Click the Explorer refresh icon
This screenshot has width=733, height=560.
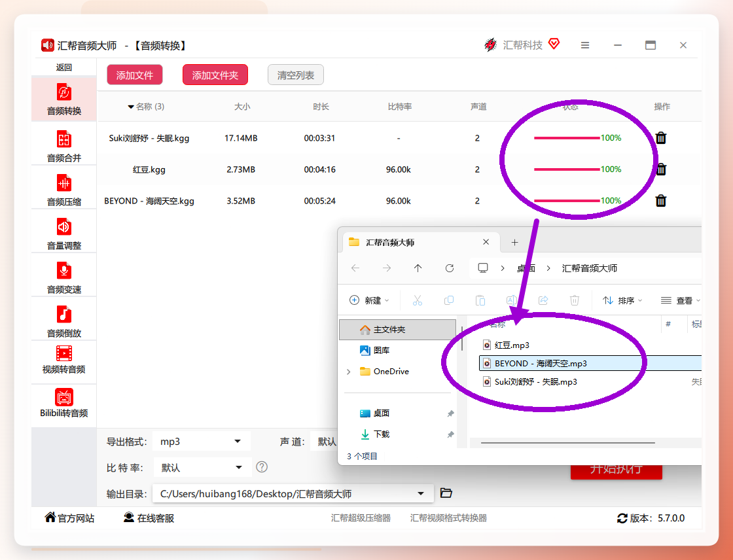449,268
